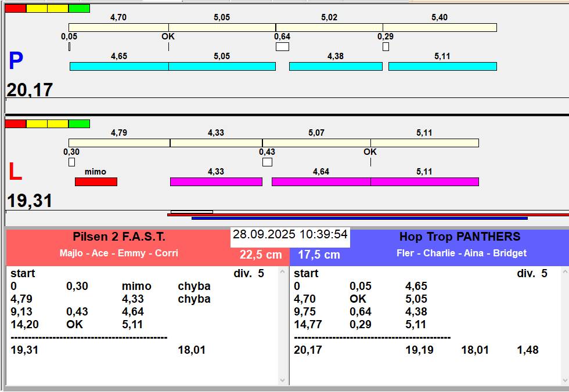Click the 0,43 pass box in lane L
569x392 pixels.
point(268,162)
